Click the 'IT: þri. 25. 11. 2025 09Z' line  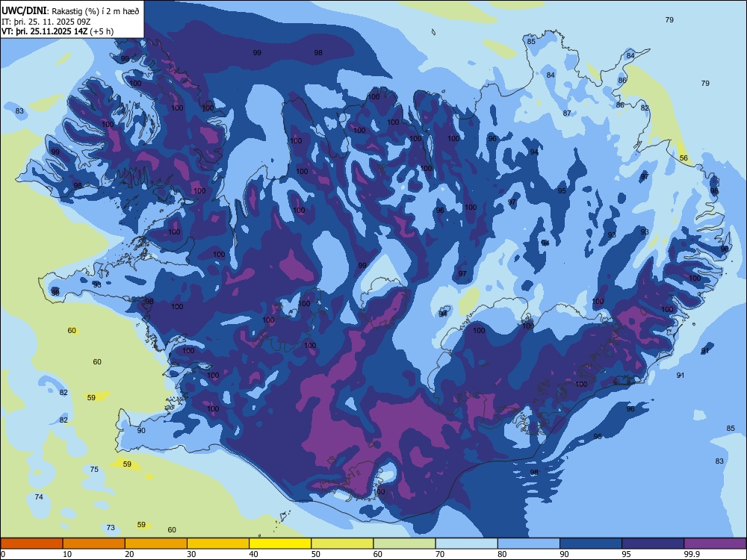[46, 22]
